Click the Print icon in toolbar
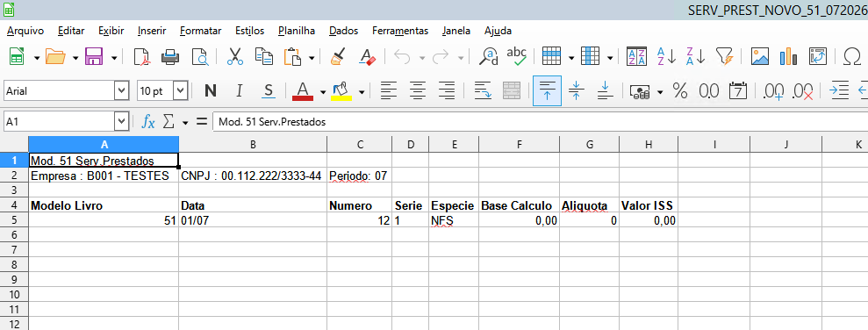Viewport: 868px width, 330px height. click(x=170, y=56)
